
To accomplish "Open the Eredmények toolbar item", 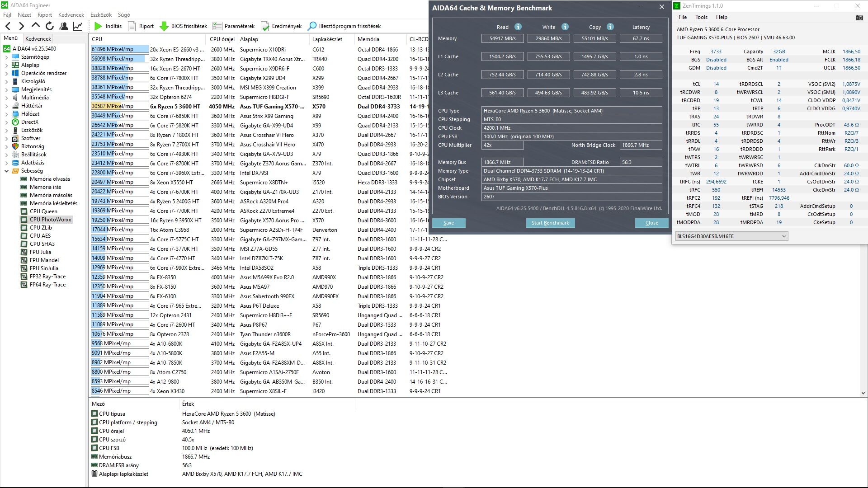I will pos(281,26).
